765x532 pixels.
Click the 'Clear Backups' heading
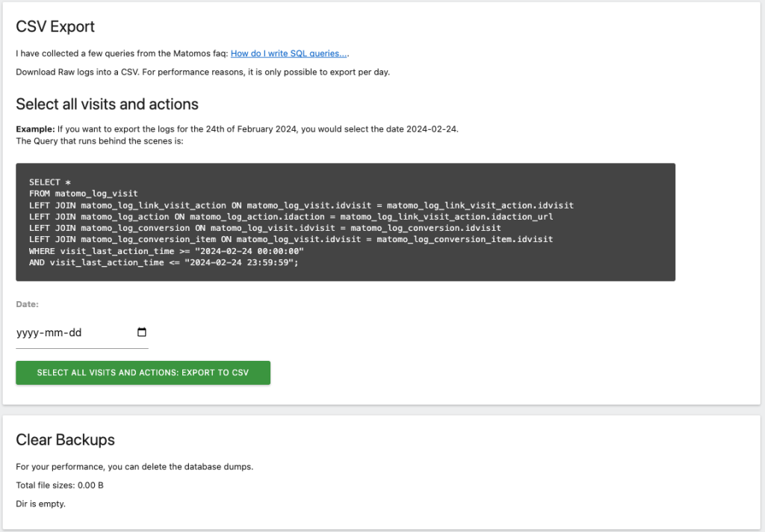tap(65, 439)
